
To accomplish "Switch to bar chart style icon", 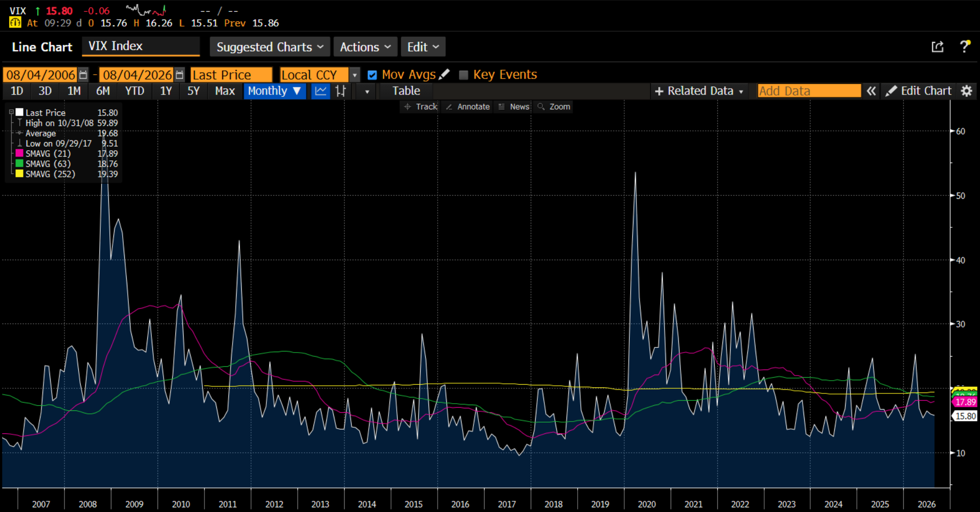I will coord(340,91).
